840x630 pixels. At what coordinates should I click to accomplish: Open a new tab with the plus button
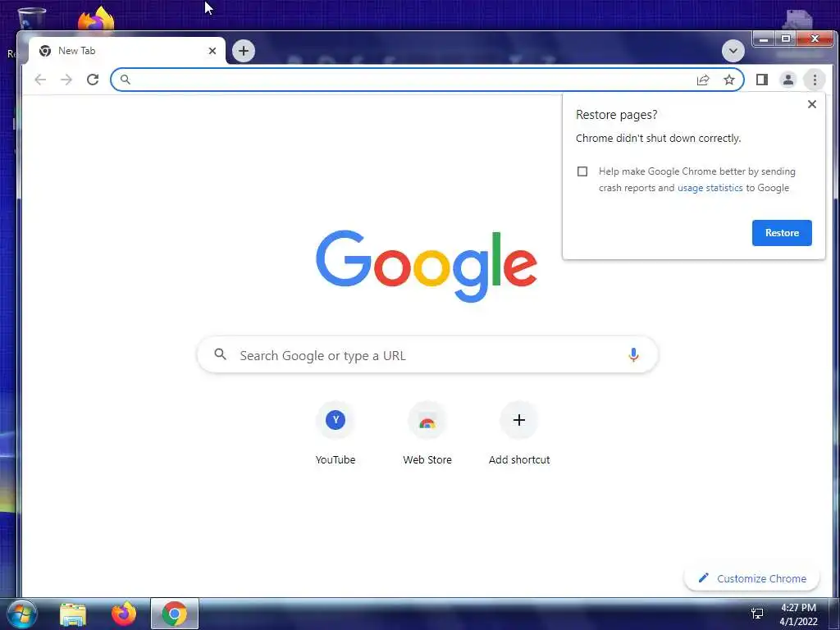(x=244, y=51)
